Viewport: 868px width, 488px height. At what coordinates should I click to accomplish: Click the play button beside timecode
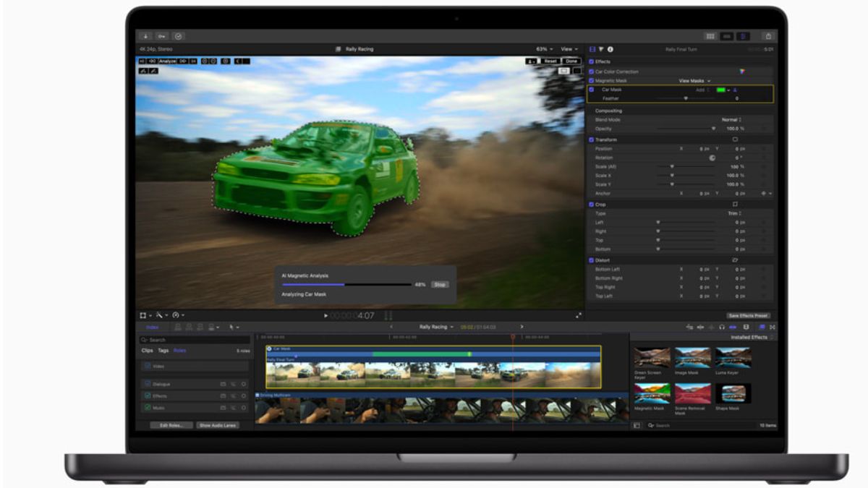click(326, 315)
